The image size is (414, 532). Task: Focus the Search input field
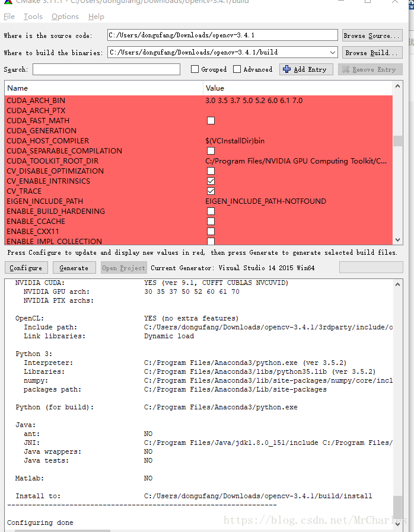pyautogui.click(x=106, y=69)
